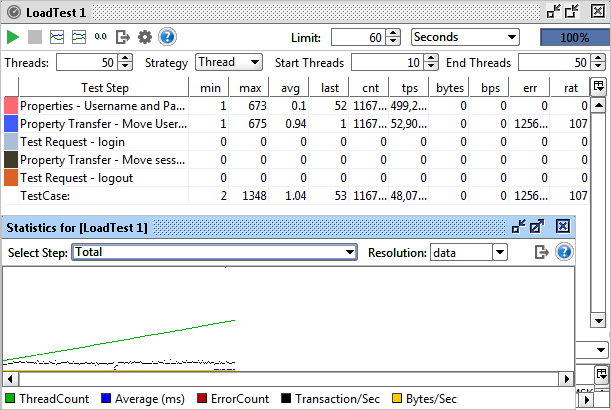Screen dimensions: 611x410
Task: Decrease Start Threads with down arrow
Action: pos(431,67)
